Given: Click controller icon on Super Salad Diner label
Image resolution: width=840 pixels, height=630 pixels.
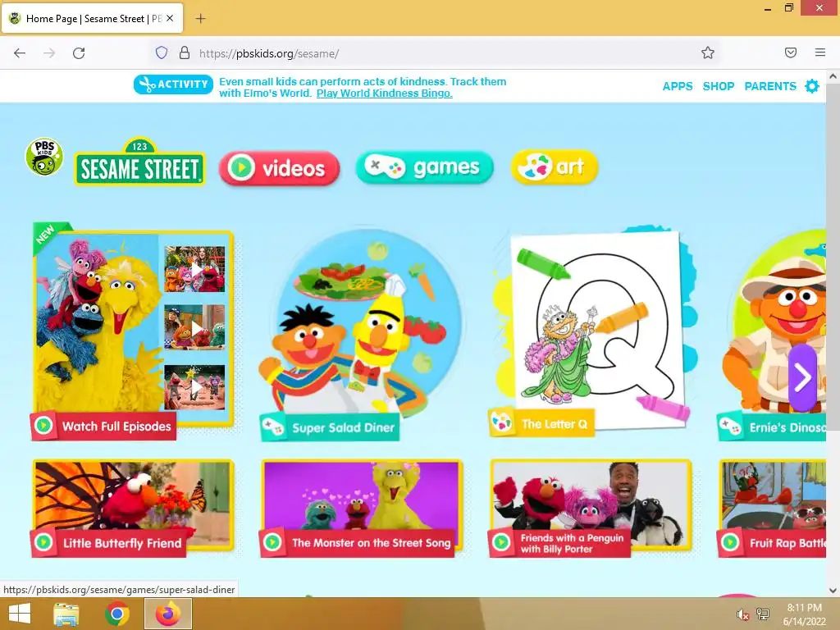Looking at the screenshot, I should (x=273, y=427).
